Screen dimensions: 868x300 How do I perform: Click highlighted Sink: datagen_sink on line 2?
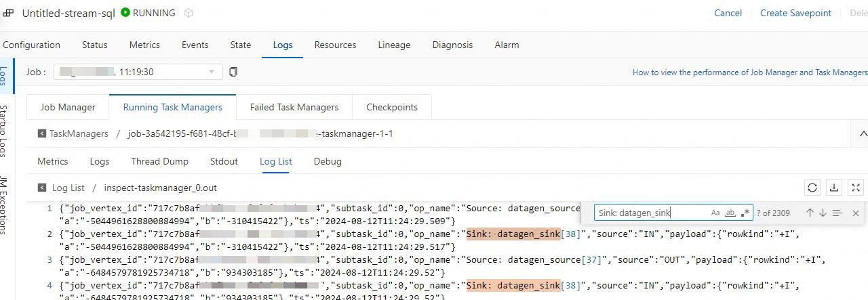click(x=513, y=234)
